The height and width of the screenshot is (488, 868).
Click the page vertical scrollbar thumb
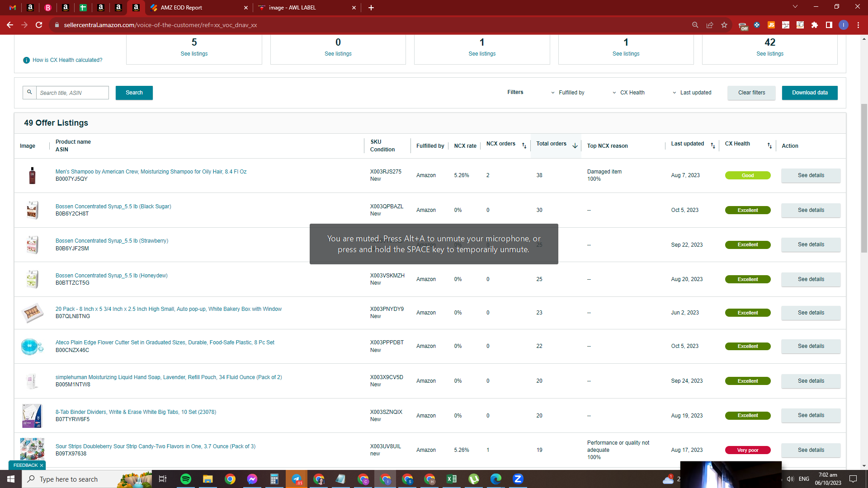click(864, 178)
